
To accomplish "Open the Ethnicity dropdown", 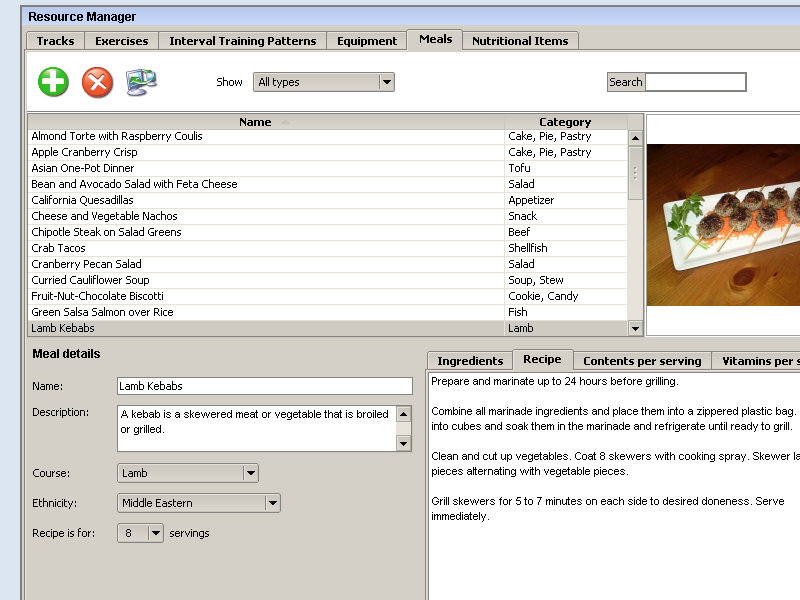I will pyautogui.click(x=272, y=503).
